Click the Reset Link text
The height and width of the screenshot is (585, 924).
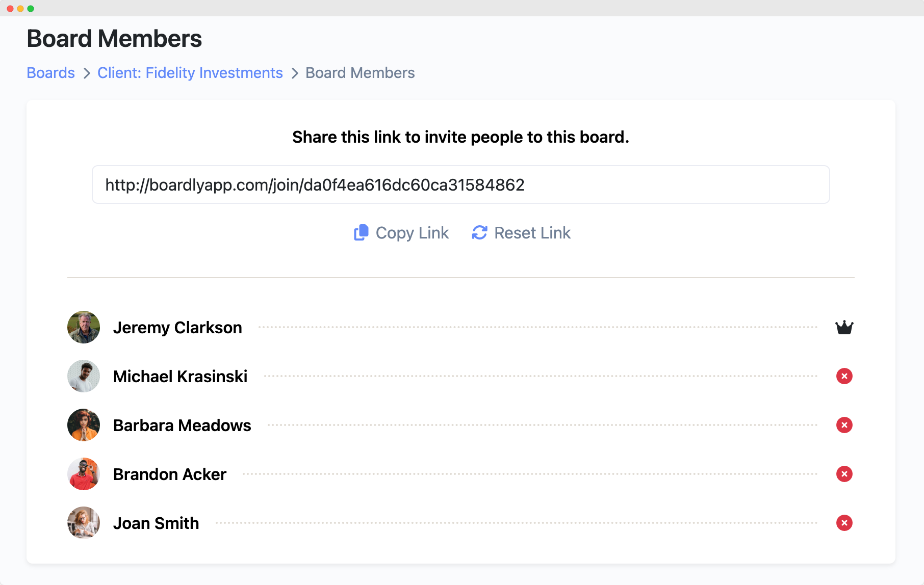[x=532, y=233]
